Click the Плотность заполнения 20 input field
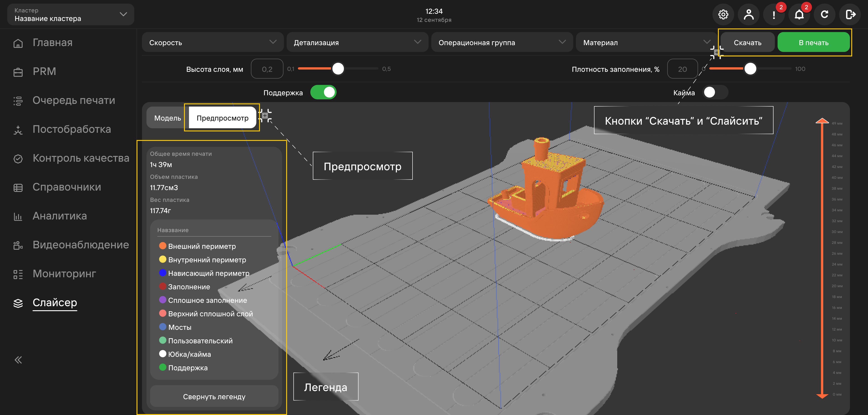The image size is (868, 415). coord(682,69)
